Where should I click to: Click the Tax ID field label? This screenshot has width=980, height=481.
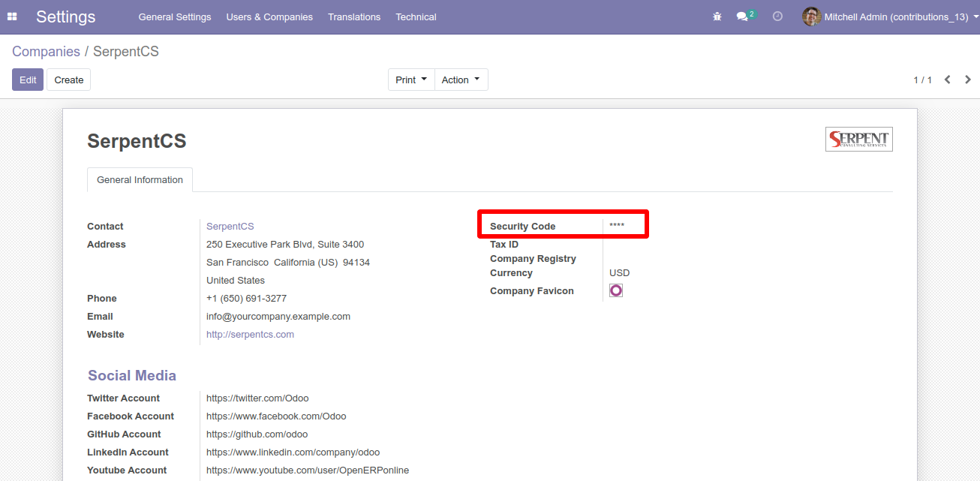point(504,245)
